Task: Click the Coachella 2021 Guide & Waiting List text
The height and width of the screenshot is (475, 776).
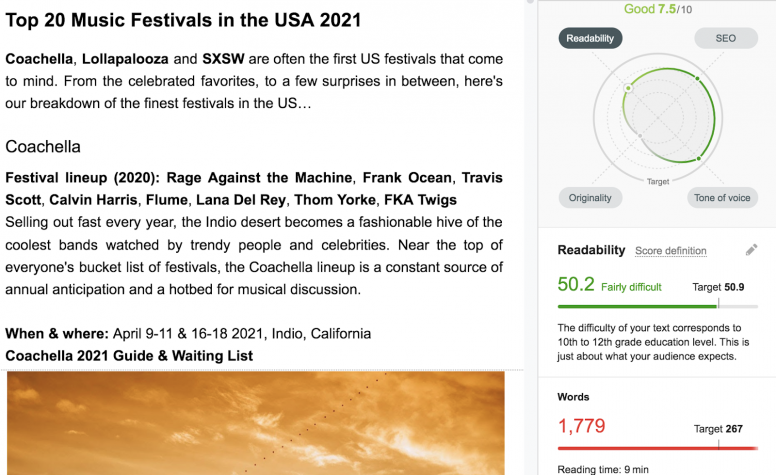Action: [129, 356]
